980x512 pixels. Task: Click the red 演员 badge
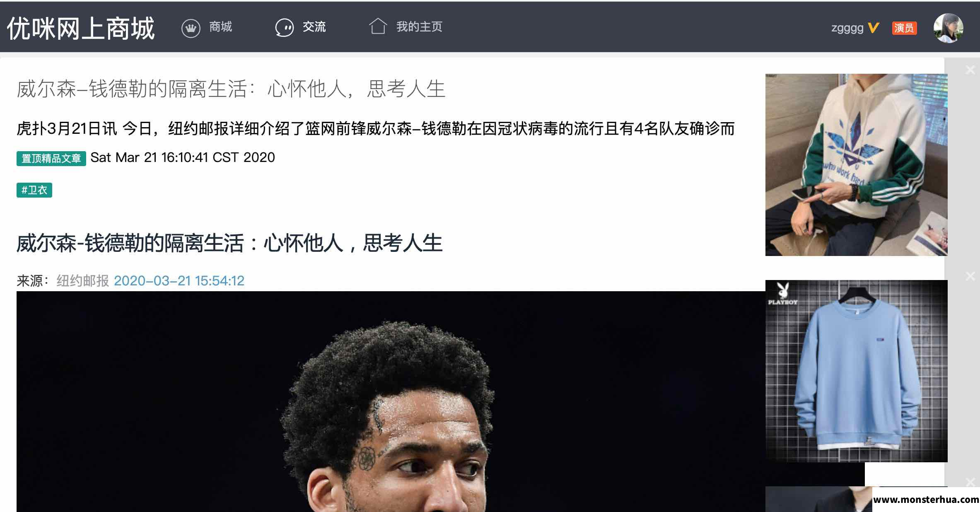(904, 28)
